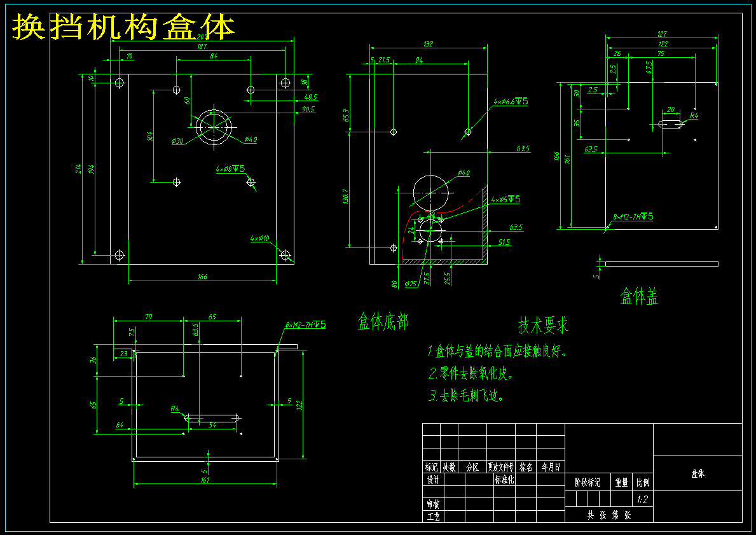Select the '26' dimension on the cover view

click(617, 53)
